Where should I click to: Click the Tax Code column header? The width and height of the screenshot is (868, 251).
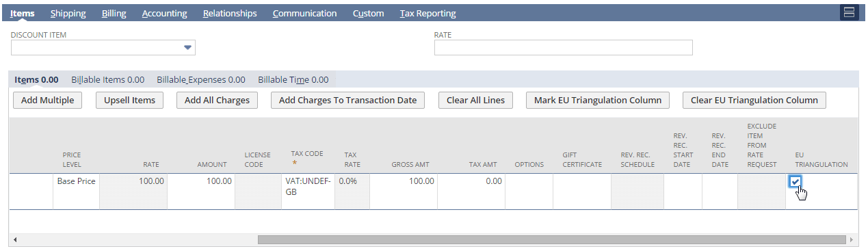tap(307, 158)
